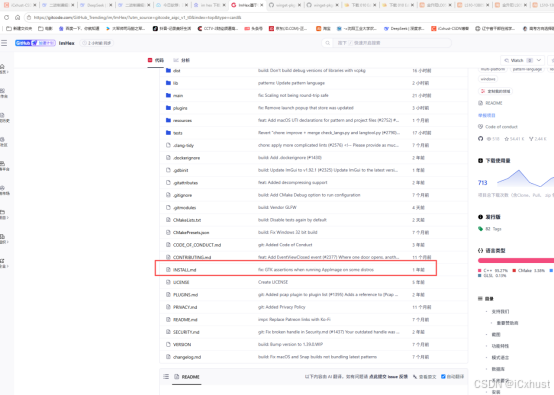The width and height of the screenshot is (554, 395).
Task: Click 'patterns: Update pattern language' commit text
Action: click(291, 83)
